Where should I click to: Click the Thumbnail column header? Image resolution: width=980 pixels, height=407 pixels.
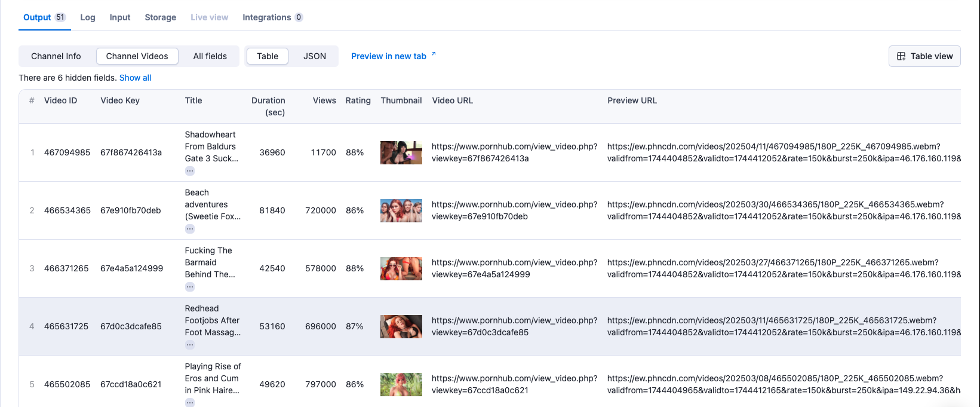401,100
